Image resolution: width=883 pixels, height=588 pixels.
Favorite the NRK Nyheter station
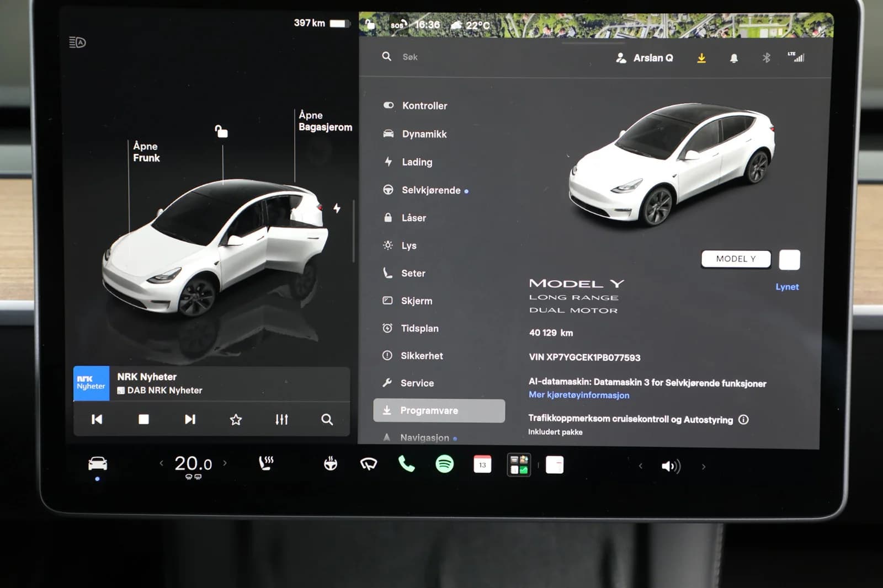pos(236,420)
